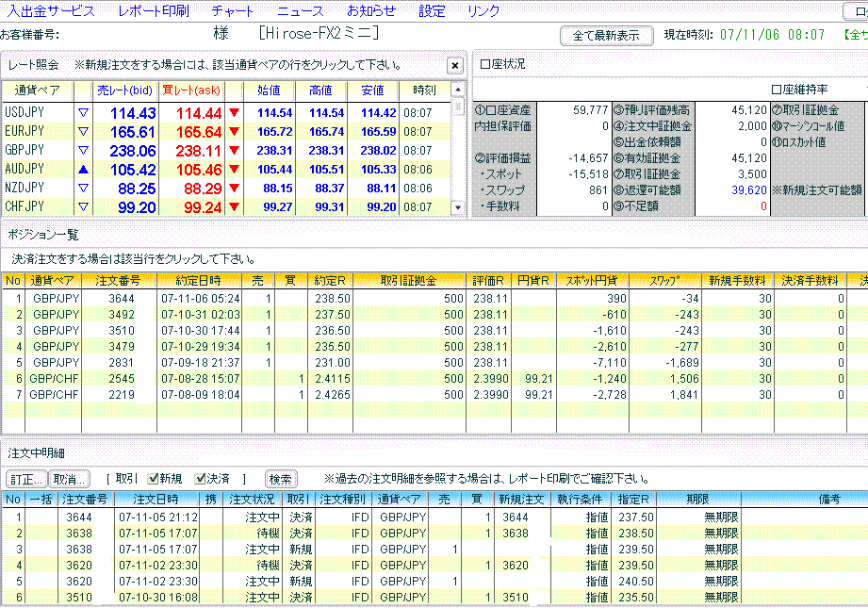Click the rate list scroll-up arrow
This screenshot has height=608, width=868.
coord(458,90)
